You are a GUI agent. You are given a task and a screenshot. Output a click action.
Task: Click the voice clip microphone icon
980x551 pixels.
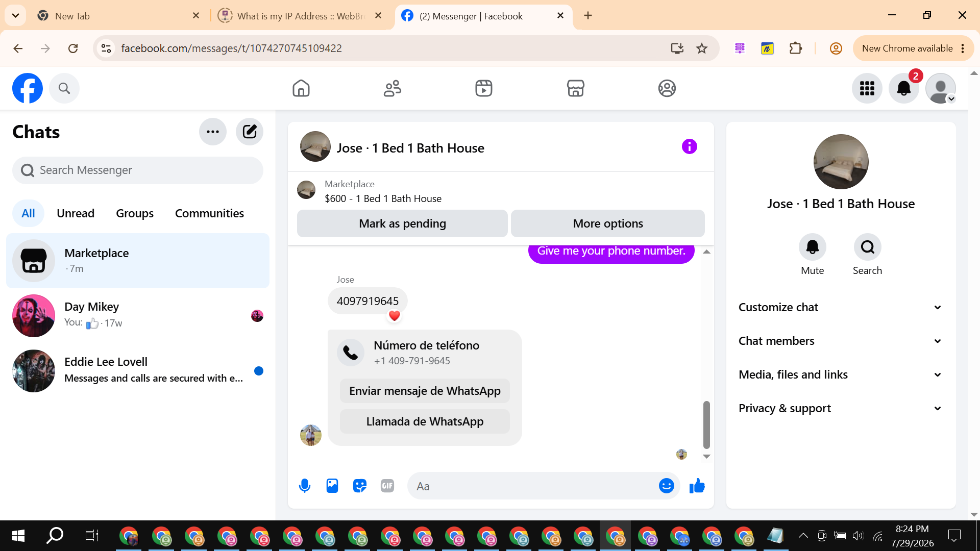[x=305, y=486]
